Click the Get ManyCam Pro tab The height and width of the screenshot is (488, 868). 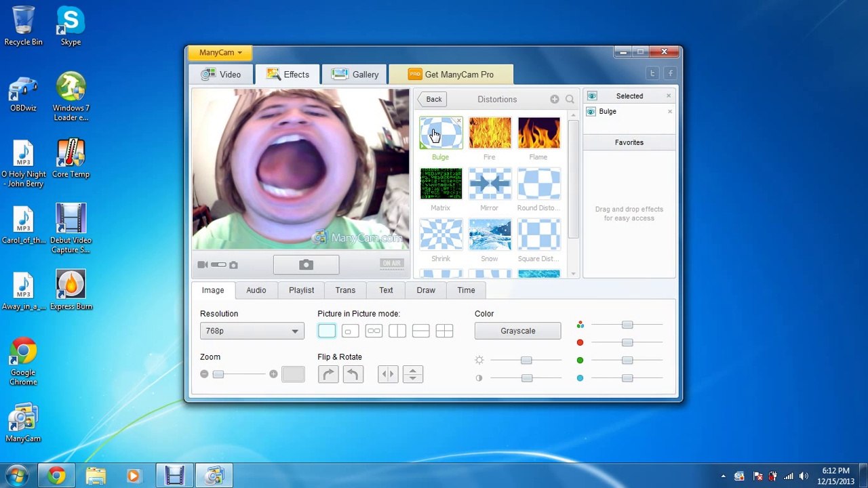(x=451, y=75)
